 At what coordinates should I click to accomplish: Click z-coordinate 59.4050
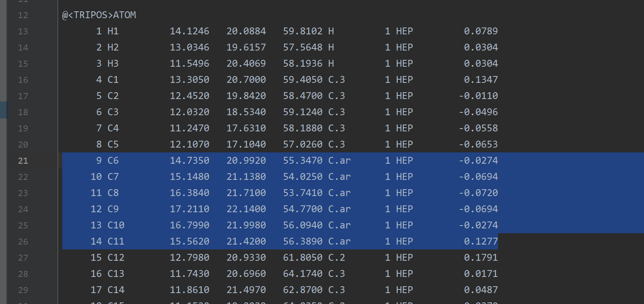click(x=303, y=80)
